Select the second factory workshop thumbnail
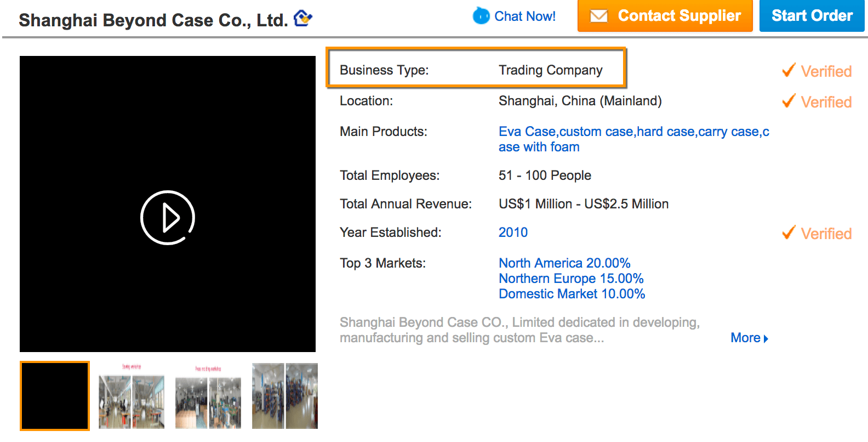Viewport: 868px width, 442px height. pyautogui.click(x=132, y=396)
